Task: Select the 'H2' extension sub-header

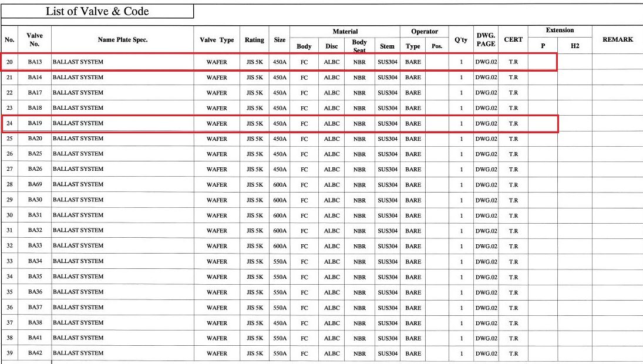Action: [x=574, y=46]
